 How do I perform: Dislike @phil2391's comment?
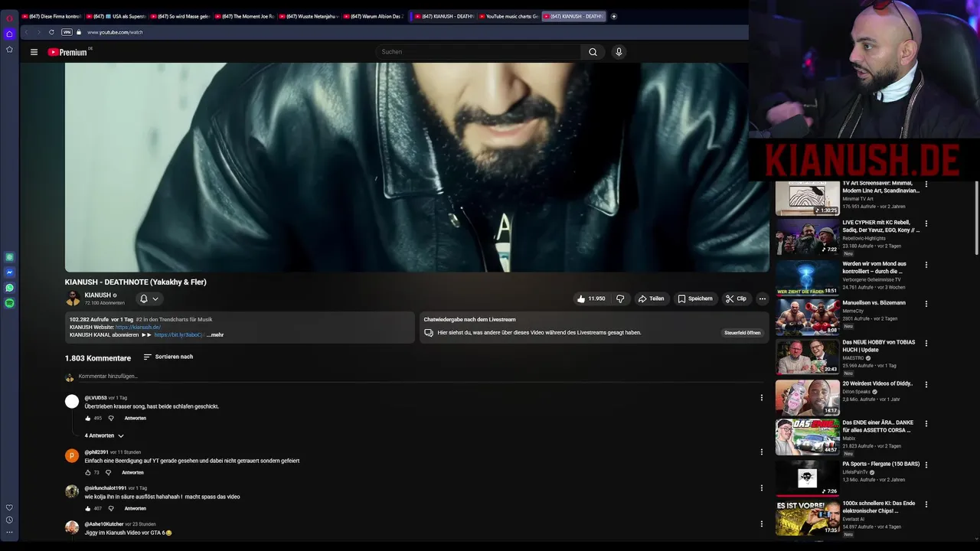point(108,472)
